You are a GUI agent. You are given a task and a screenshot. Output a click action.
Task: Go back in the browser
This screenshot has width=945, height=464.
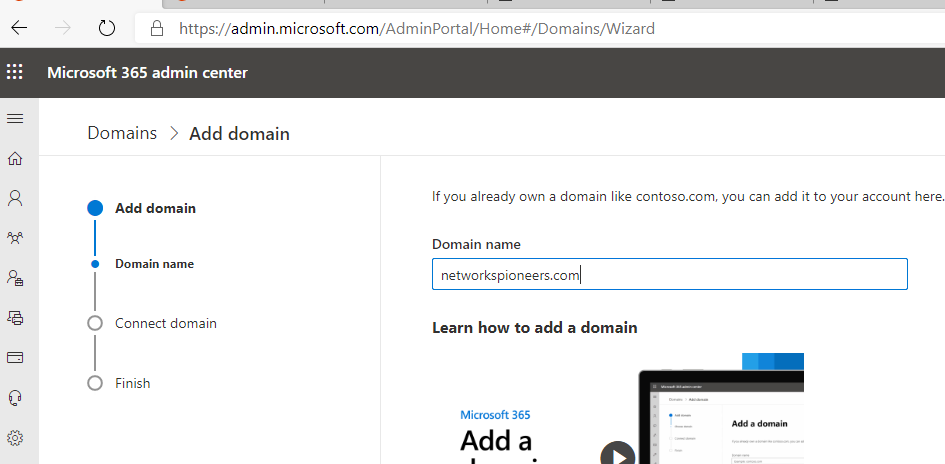[x=19, y=28]
